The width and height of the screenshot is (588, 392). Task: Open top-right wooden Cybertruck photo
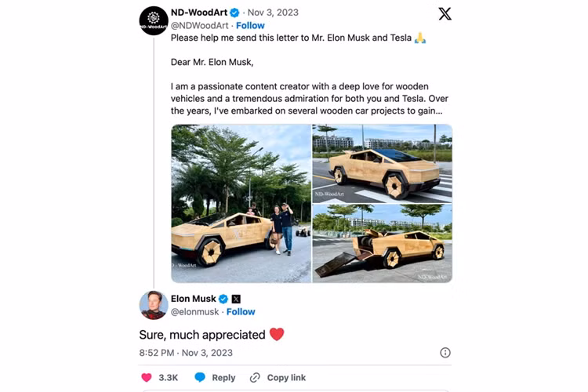[382, 164]
